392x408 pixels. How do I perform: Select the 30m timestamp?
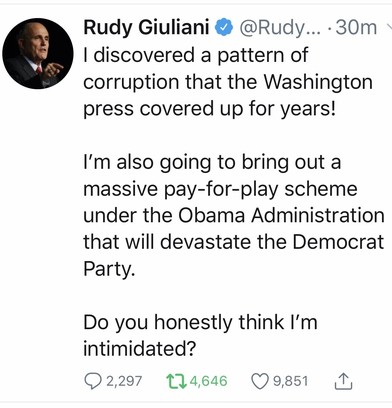point(356,28)
